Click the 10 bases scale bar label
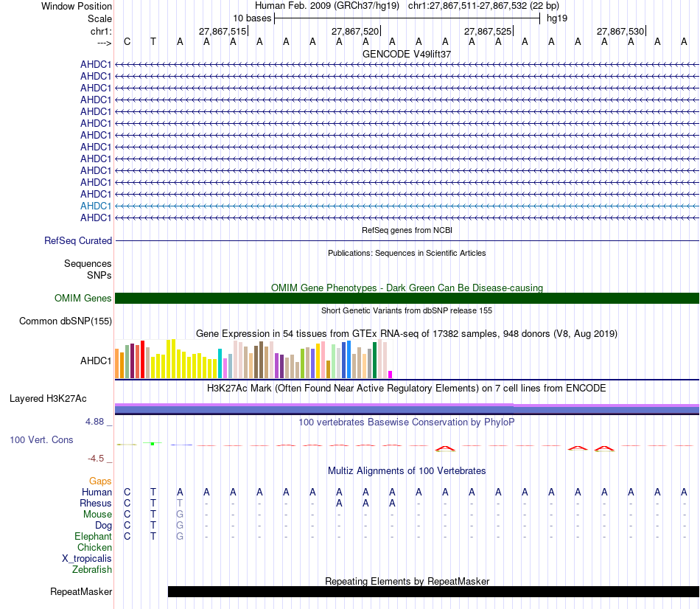This screenshot has height=609, width=700. point(252,18)
